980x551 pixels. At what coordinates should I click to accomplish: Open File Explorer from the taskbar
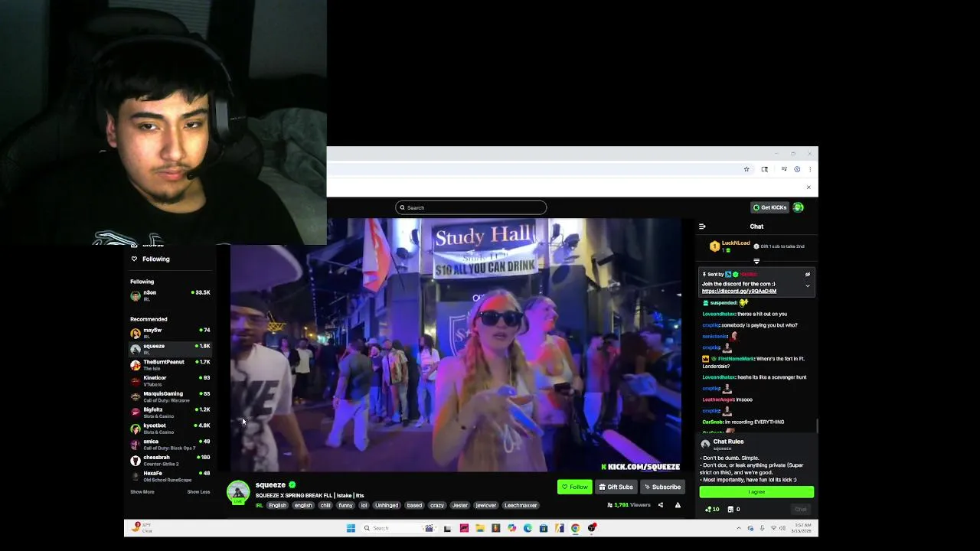coord(480,528)
